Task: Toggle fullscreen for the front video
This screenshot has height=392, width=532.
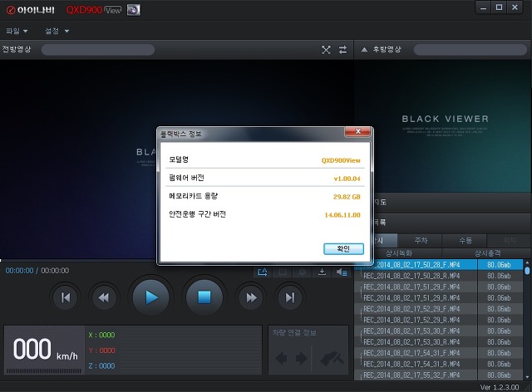Action: click(x=326, y=50)
